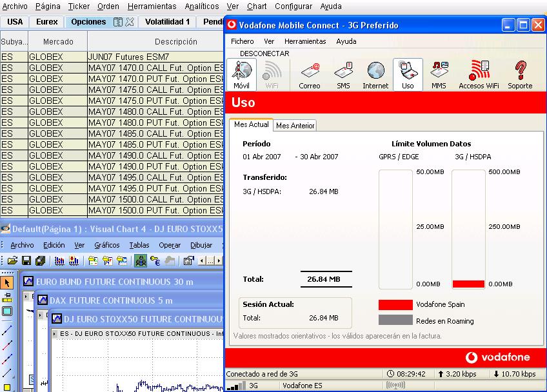Switch to the Mes Anterior tab
The width and height of the screenshot is (547, 392).
pos(295,126)
